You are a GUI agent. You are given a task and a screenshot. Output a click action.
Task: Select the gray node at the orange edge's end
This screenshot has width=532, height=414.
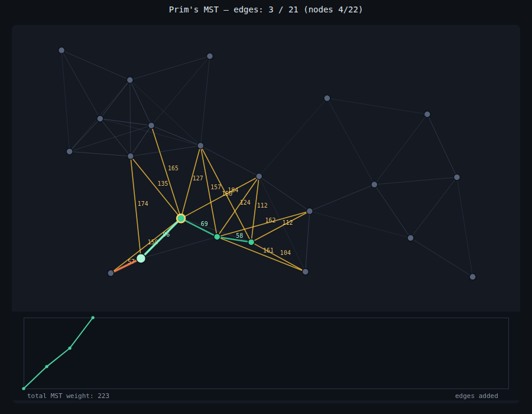[x=111, y=273]
